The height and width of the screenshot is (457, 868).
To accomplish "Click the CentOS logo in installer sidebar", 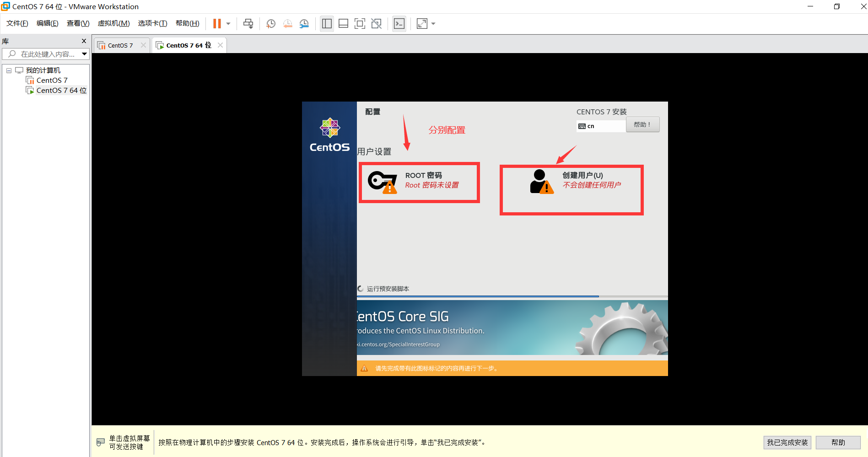I will (329, 135).
